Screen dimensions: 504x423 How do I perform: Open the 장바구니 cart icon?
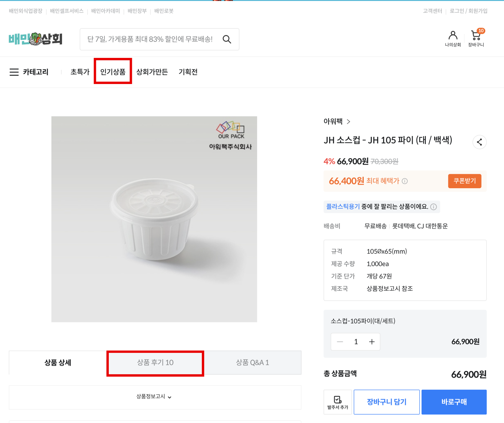476,38
